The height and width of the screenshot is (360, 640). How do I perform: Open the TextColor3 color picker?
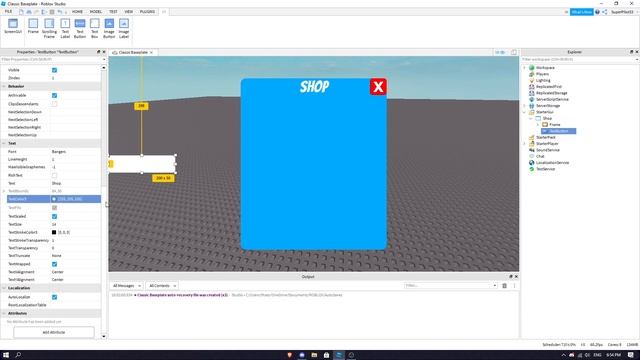[54, 199]
